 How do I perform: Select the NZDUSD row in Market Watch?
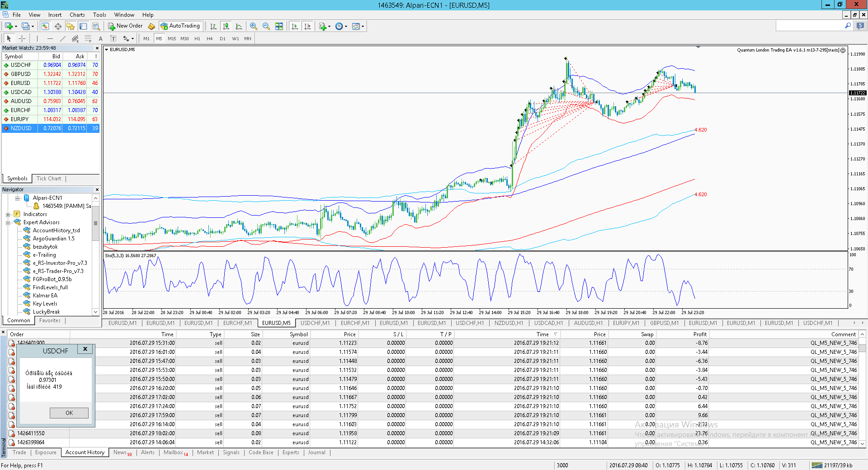coord(51,128)
